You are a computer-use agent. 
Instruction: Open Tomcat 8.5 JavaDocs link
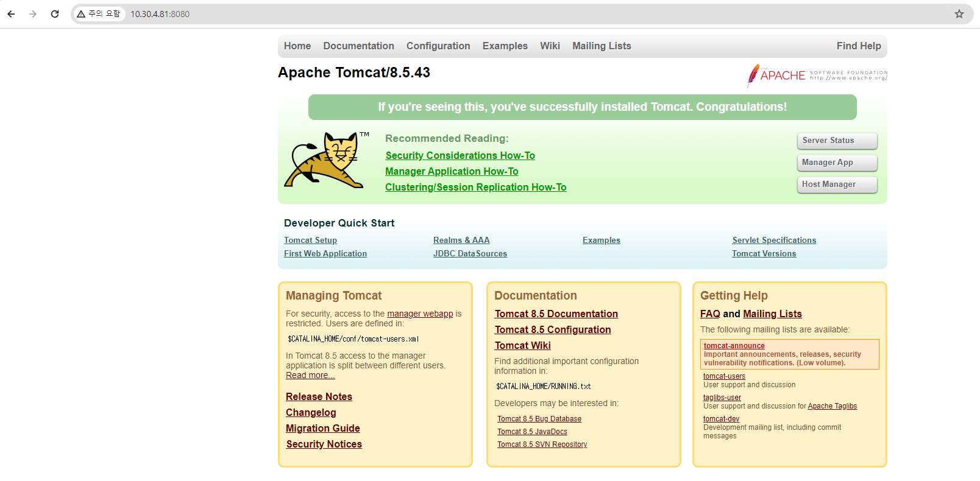tap(532, 432)
